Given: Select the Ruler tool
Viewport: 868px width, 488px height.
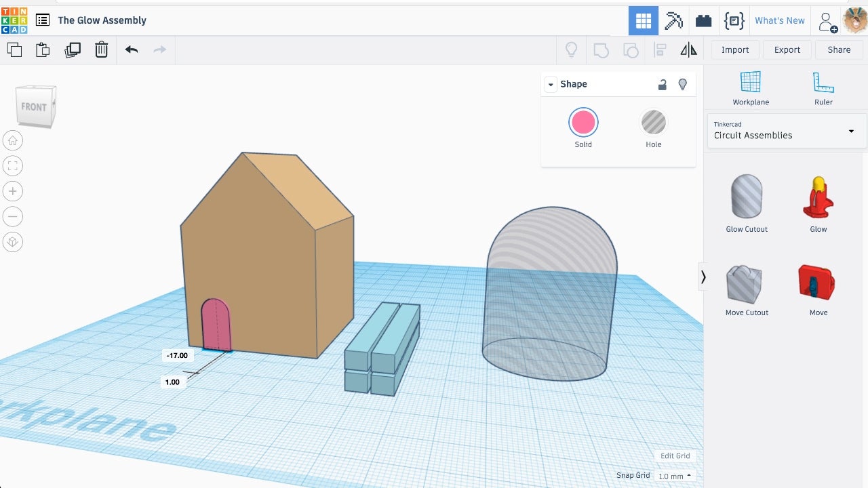Looking at the screenshot, I should pos(823,88).
